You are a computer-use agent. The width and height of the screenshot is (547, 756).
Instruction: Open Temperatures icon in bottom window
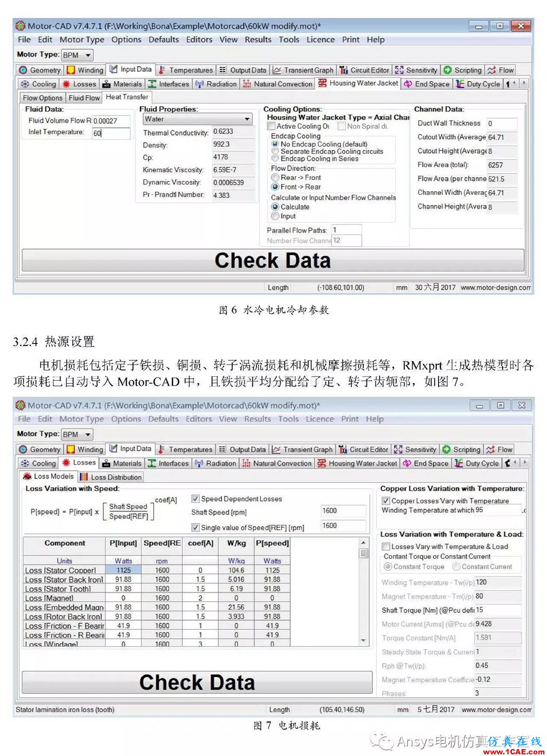tap(161, 450)
